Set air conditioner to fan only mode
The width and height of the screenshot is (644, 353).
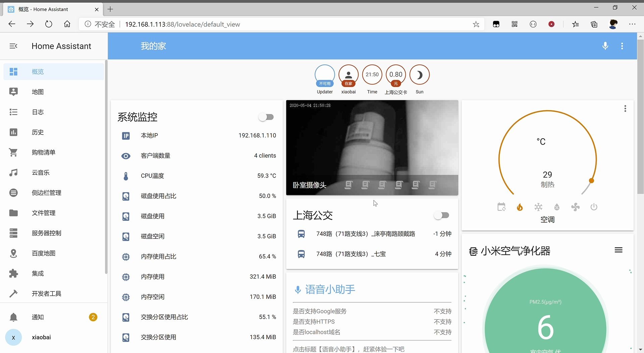[x=575, y=207]
